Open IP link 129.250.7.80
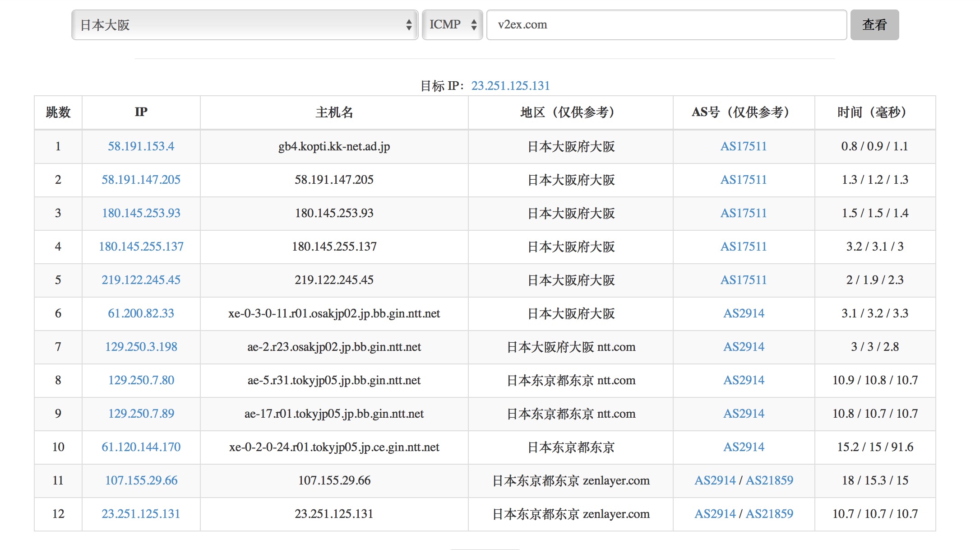Screen dimensions: 980x550 pyautogui.click(x=141, y=380)
